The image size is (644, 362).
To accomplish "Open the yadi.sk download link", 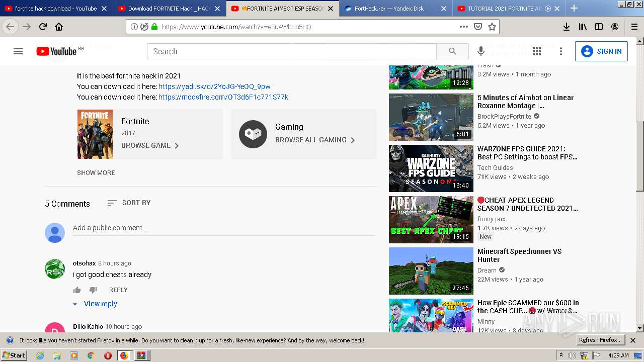I will pyautogui.click(x=214, y=86).
